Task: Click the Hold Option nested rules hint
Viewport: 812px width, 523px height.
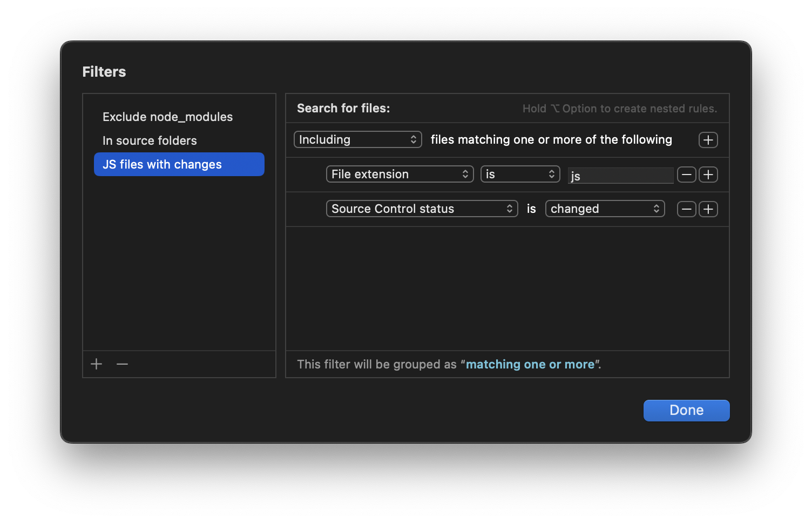Action: (x=620, y=109)
